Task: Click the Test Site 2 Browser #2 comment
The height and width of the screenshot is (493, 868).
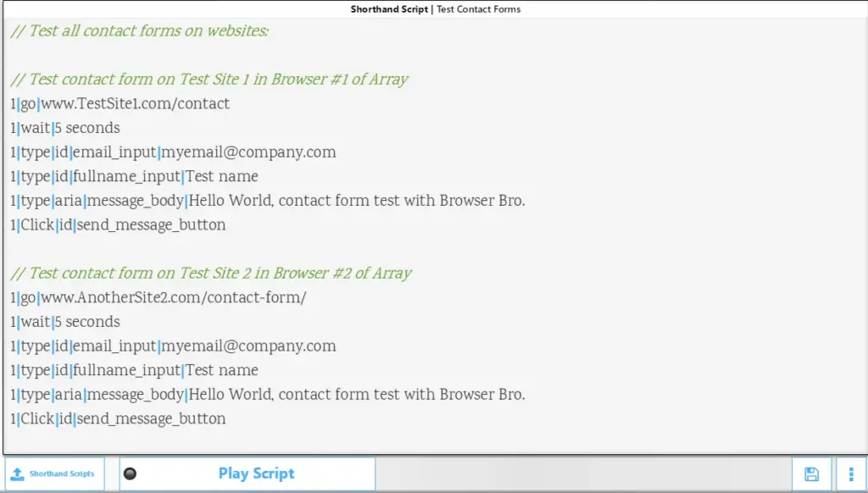Action: point(210,273)
